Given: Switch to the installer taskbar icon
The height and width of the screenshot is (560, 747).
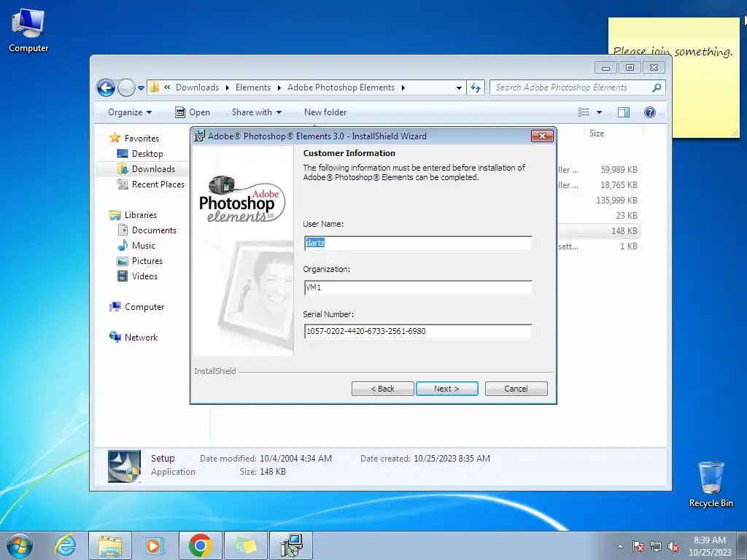Looking at the screenshot, I should [x=291, y=545].
